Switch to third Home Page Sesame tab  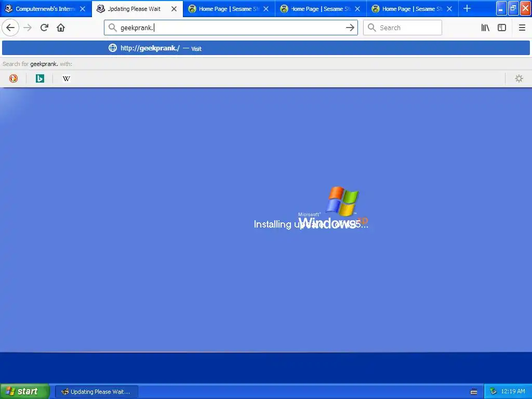coord(413,9)
